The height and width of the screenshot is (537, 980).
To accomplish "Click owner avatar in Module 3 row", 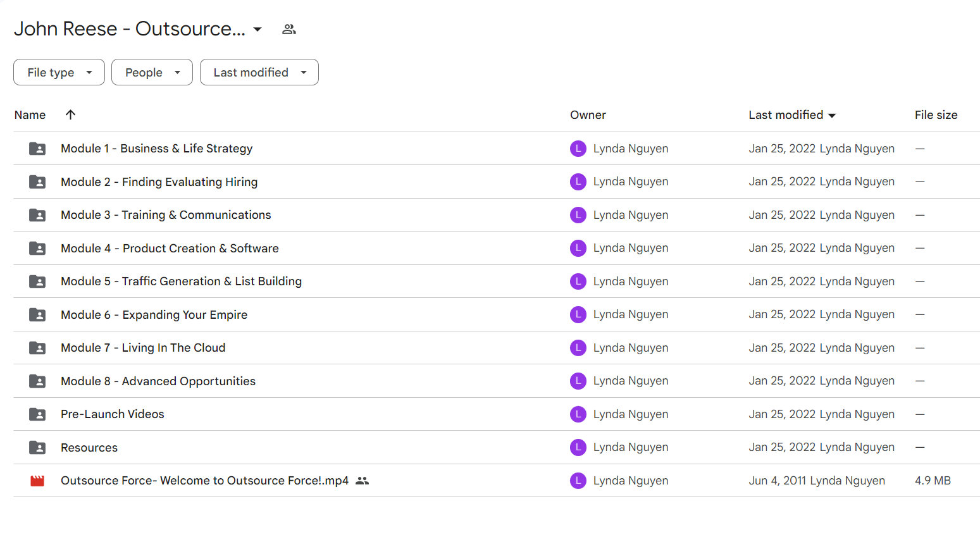I will (578, 215).
